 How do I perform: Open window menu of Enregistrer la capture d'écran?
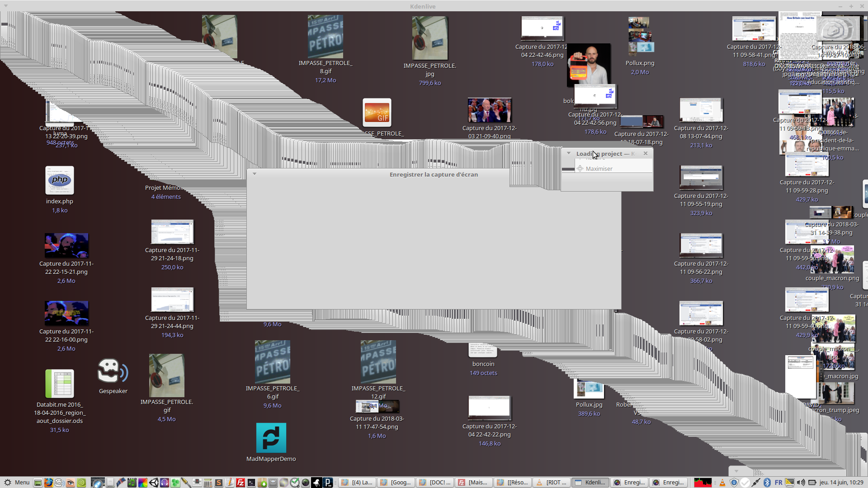point(255,174)
